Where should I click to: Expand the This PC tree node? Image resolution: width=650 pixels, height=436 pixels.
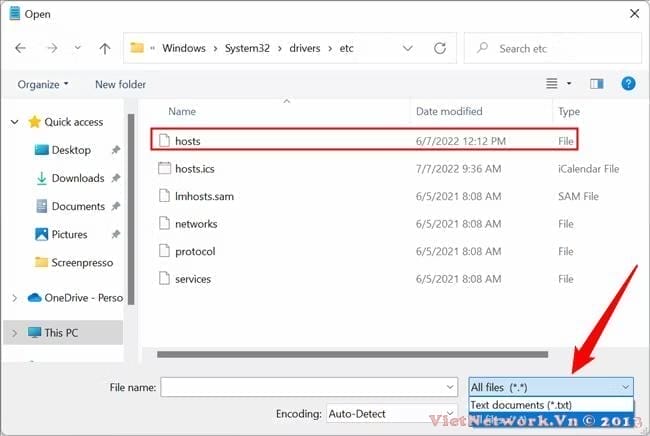point(14,333)
